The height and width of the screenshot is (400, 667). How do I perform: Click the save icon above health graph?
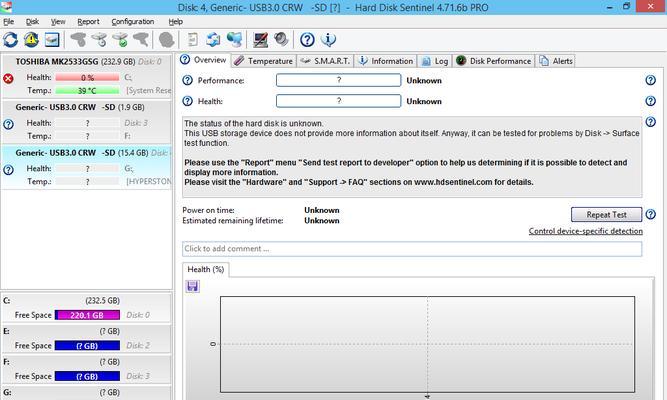193,286
